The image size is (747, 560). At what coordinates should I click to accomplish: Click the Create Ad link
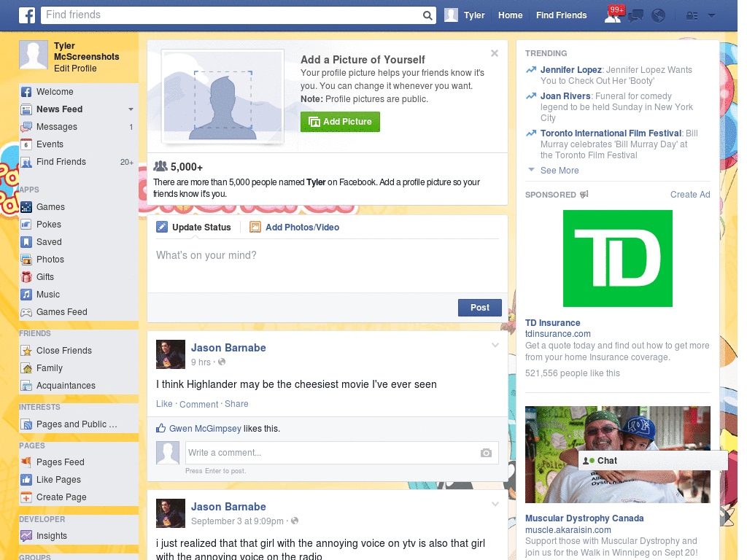[x=690, y=194]
